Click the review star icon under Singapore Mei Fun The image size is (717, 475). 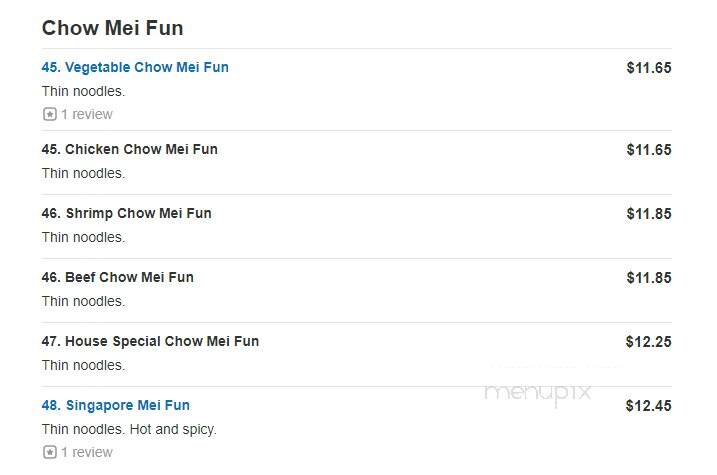49,452
